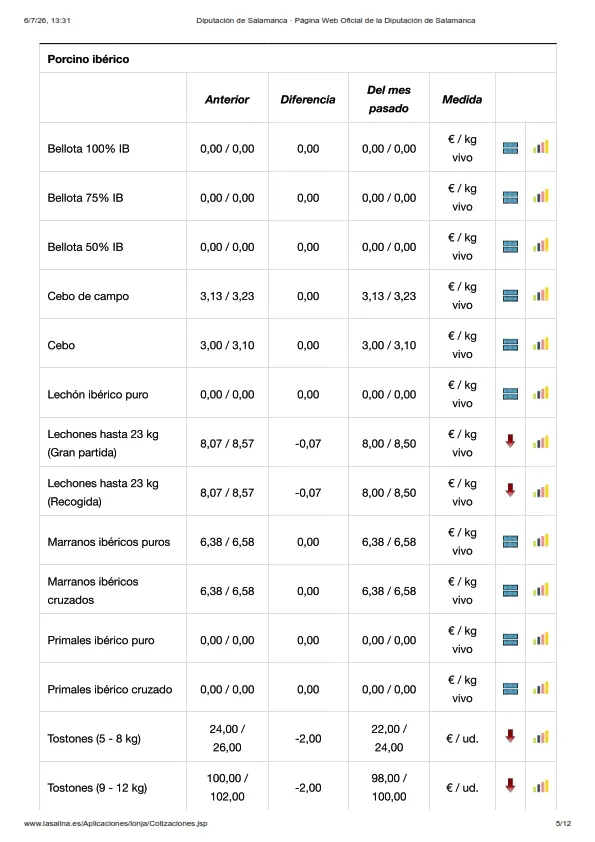The image size is (595, 842).
Task: Click the Marranos ibéricos cruzados row label
Action: [92, 591]
